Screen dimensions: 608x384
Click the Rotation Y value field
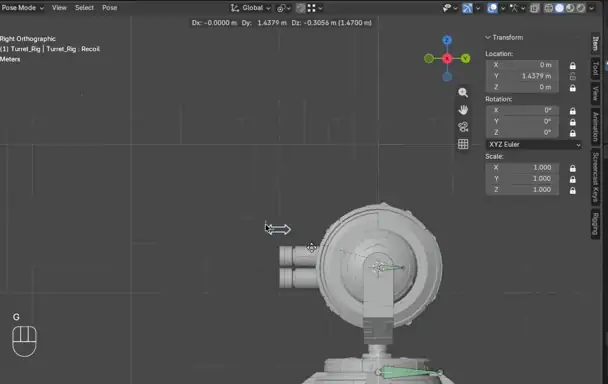[x=522, y=121]
